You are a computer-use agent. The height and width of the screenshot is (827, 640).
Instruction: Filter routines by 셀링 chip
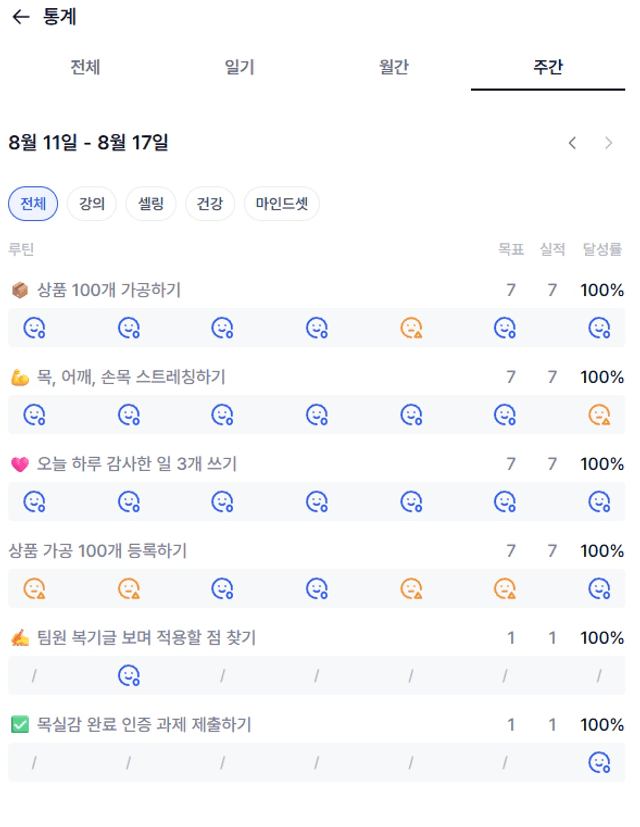pyautogui.click(x=151, y=204)
